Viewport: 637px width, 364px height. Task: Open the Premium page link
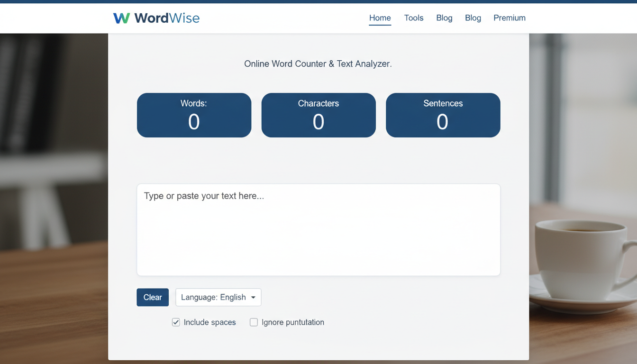point(509,18)
